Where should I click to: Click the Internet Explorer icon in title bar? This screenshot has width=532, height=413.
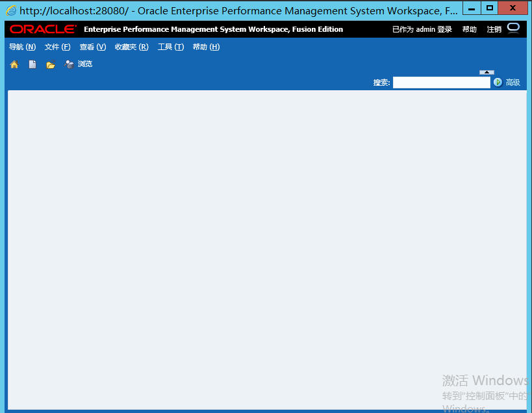point(11,10)
